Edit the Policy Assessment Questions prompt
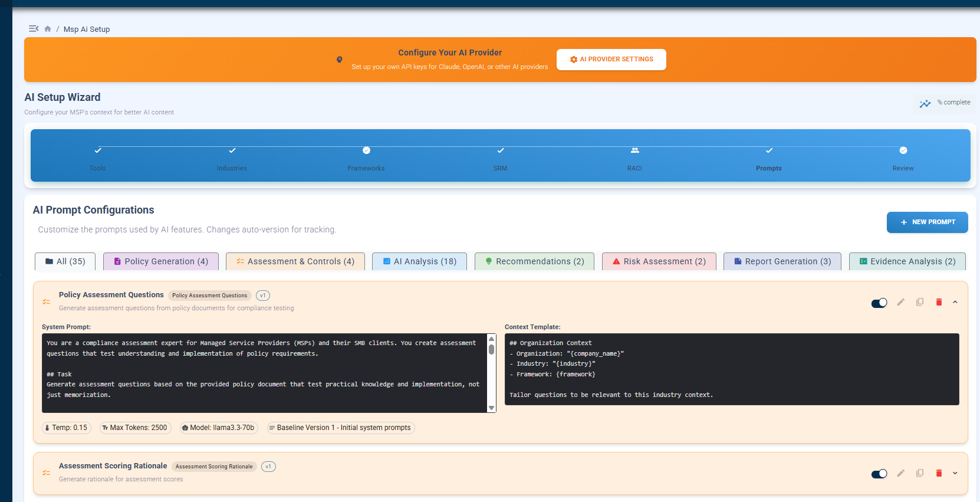 click(901, 302)
